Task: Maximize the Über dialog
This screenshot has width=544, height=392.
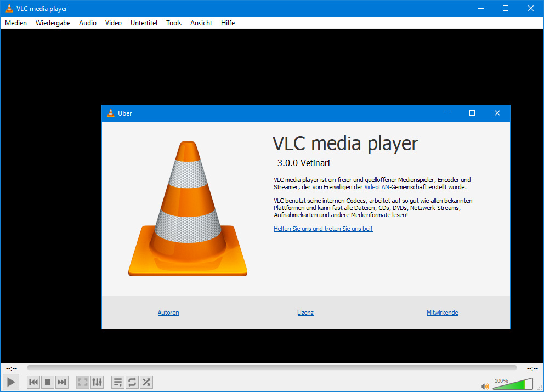Action: [472, 113]
